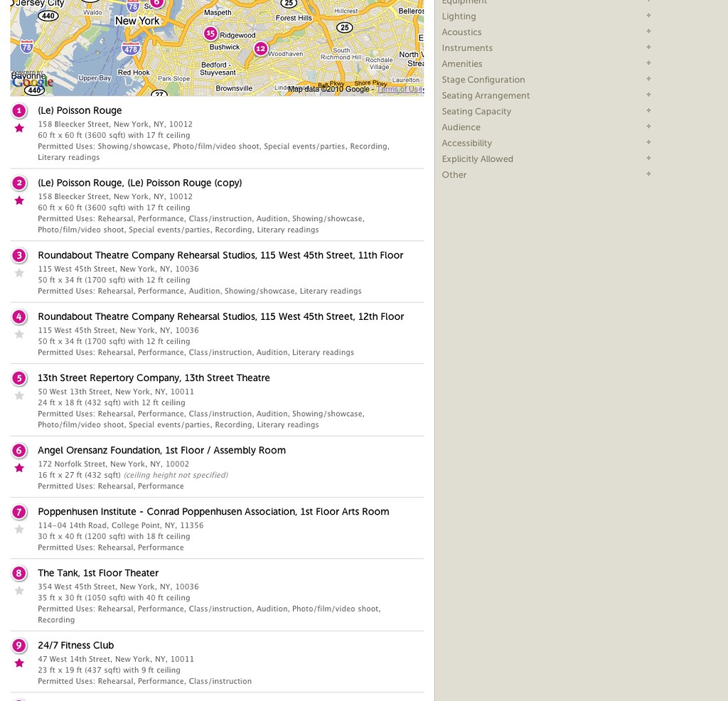Select the Amenities filter category
This screenshot has height=701, width=728.
[462, 63]
